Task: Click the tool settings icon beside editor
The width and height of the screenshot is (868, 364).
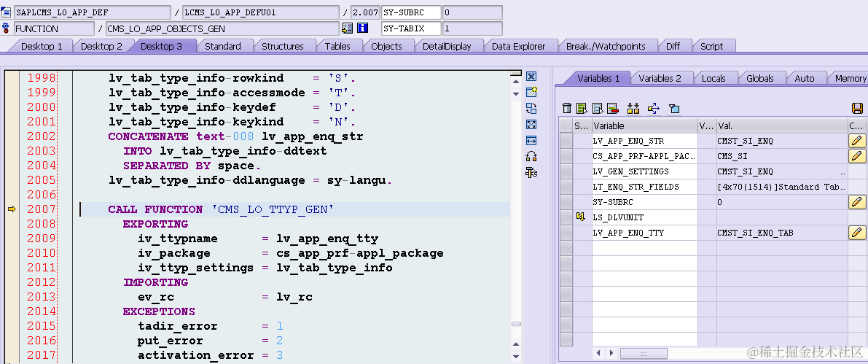Action: click(x=531, y=173)
